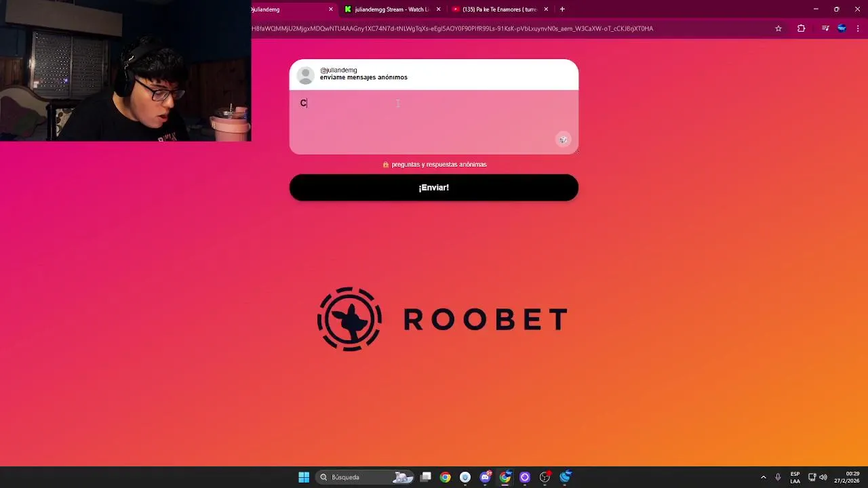Click the "preguntas y respuestas anónimas" text
The width and height of the screenshot is (868, 488).
pos(439,165)
